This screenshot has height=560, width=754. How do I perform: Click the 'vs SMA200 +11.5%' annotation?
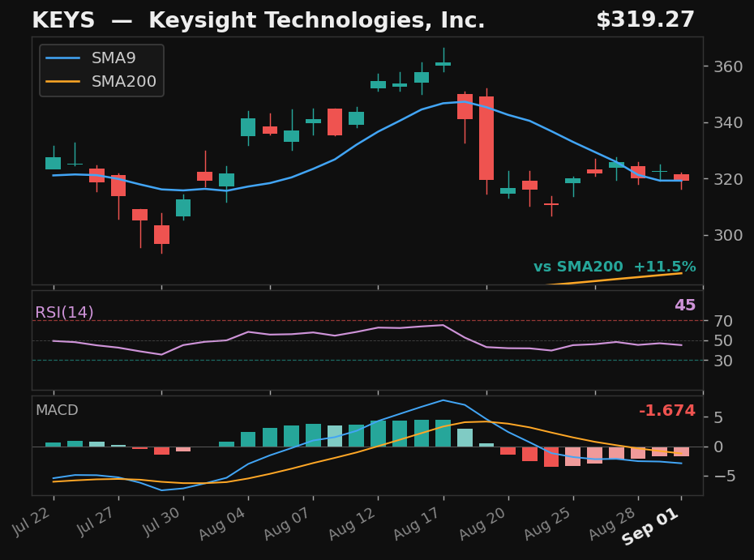pyautogui.click(x=615, y=267)
